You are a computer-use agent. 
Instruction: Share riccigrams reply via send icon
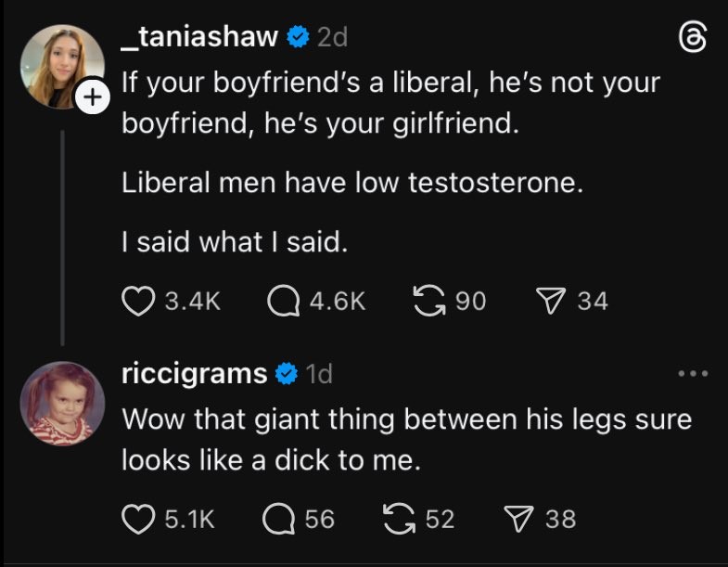click(x=519, y=518)
